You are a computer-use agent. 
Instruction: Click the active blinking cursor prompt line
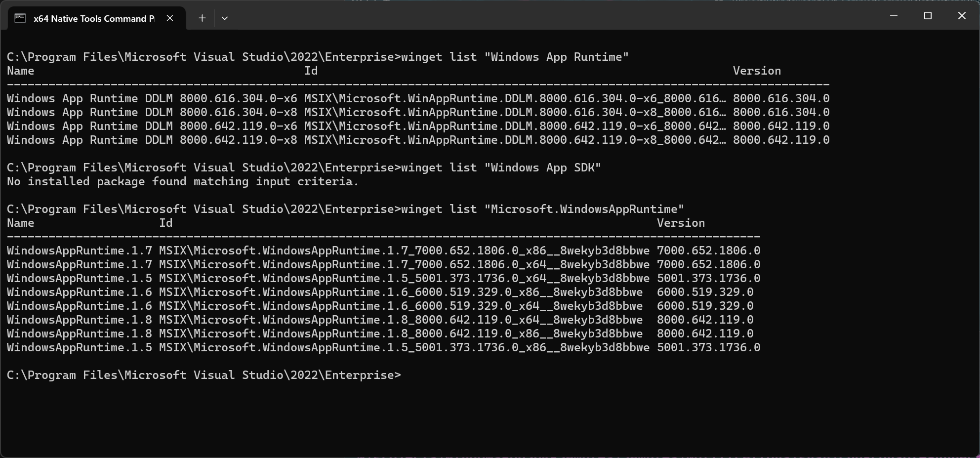point(204,375)
